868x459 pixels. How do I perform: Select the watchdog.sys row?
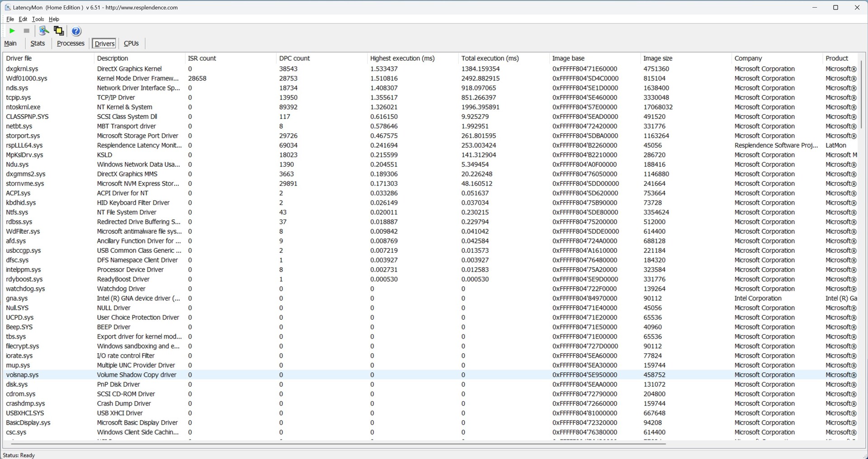coord(431,289)
